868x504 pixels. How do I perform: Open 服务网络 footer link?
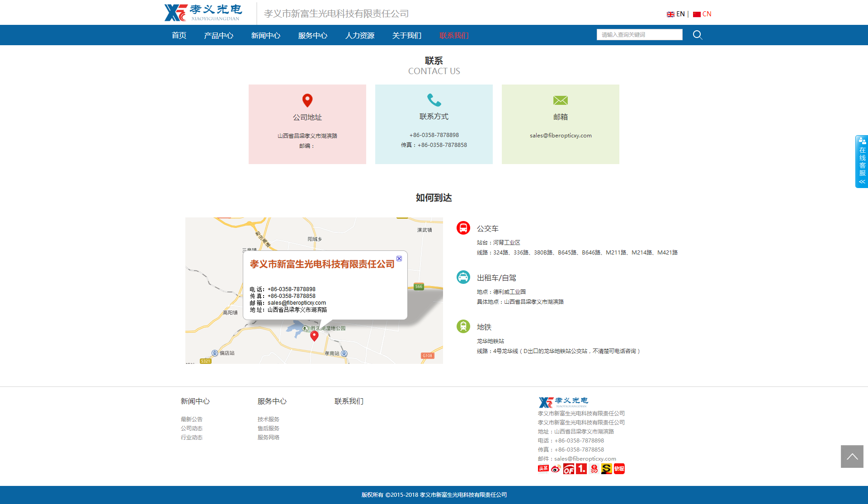pyautogui.click(x=269, y=438)
